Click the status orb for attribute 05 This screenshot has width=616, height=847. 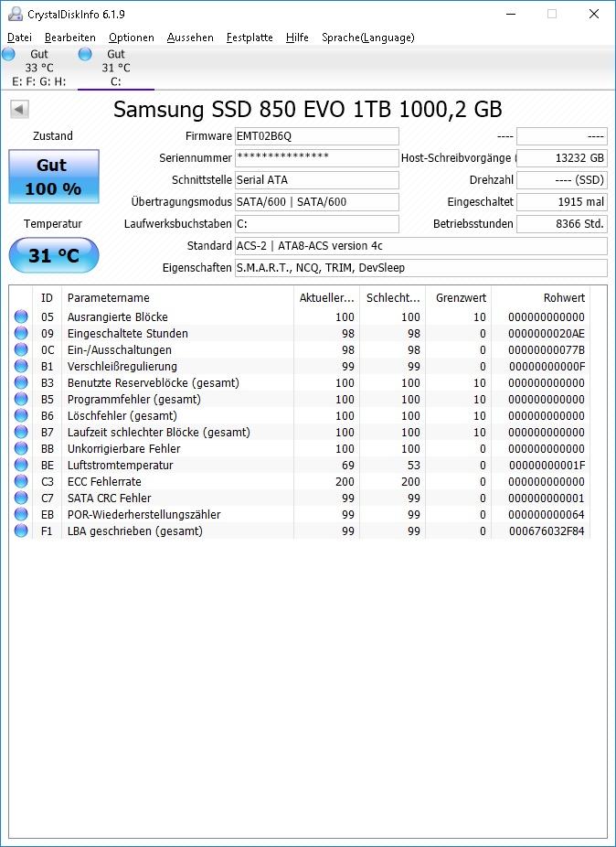pyautogui.click(x=21, y=317)
